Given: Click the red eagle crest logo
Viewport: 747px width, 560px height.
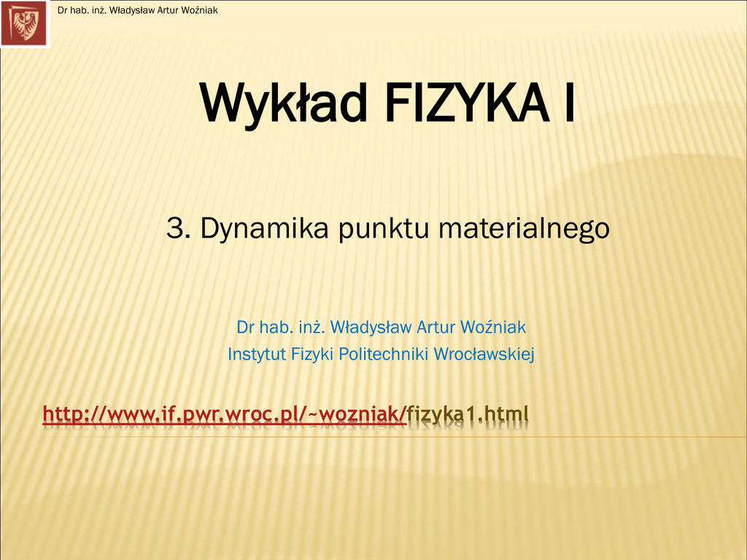Looking at the screenshot, I should tap(25, 23).
